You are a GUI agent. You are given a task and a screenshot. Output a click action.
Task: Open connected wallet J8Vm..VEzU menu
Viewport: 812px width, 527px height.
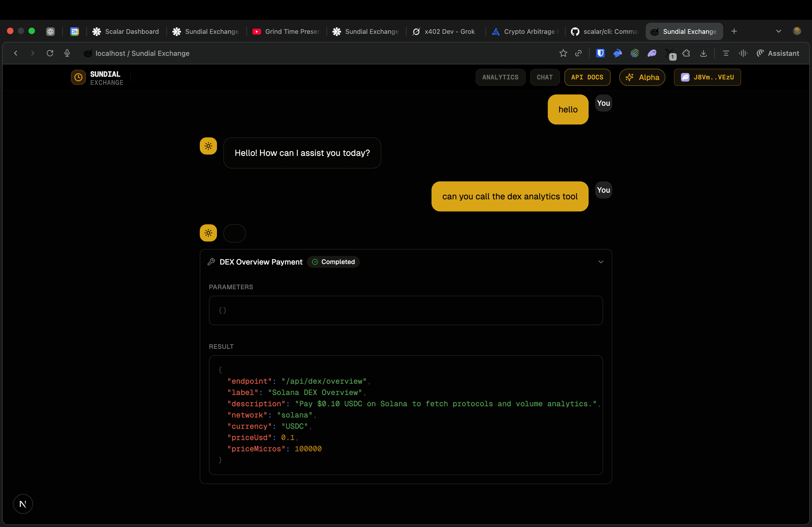pyautogui.click(x=707, y=77)
